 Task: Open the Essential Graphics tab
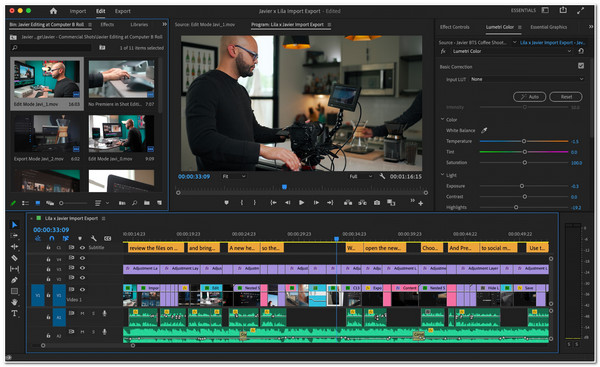click(549, 27)
